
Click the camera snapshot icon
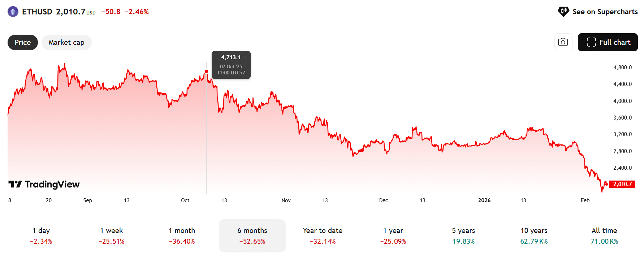pos(563,42)
